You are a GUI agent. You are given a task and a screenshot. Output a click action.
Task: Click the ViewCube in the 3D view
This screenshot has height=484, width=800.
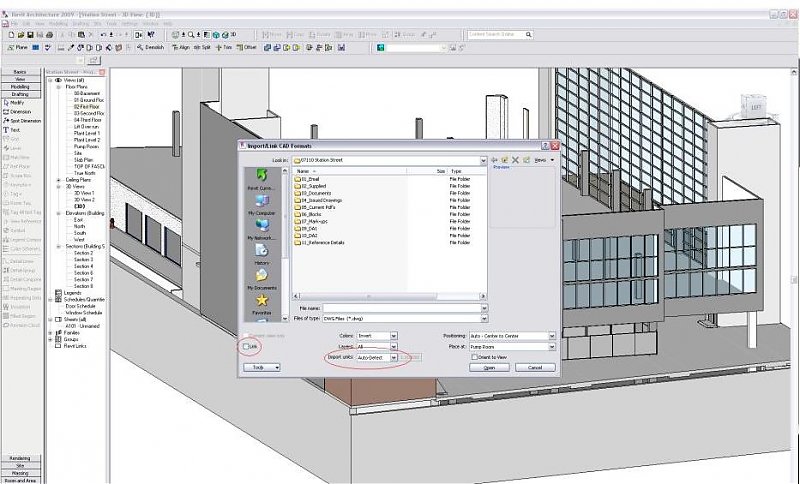(755, 106)
